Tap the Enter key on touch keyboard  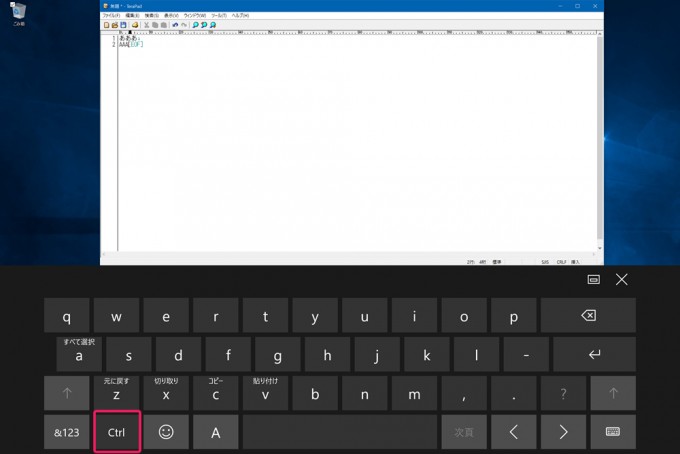point(594,354)
